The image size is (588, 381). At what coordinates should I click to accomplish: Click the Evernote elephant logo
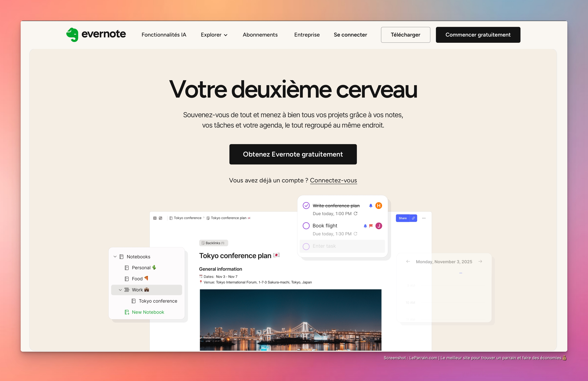(73, 35)
